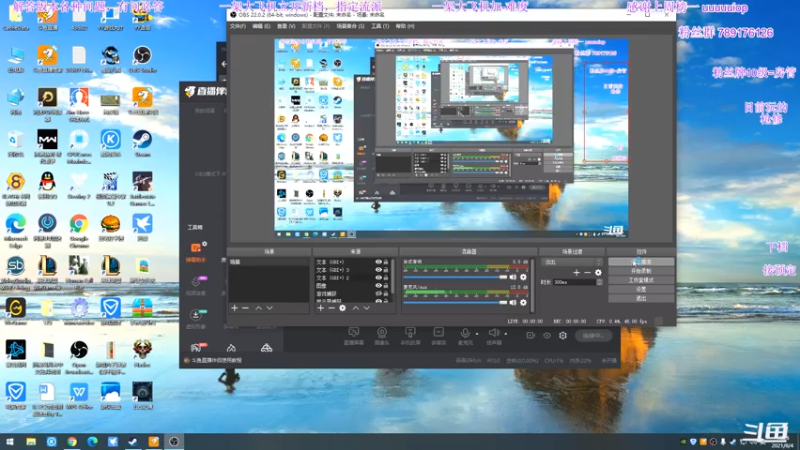Click the record icon in the Douyu bottom toolbar
Image resolution: width=800 pixels, height=450 pixels.
tap(531, 336)
